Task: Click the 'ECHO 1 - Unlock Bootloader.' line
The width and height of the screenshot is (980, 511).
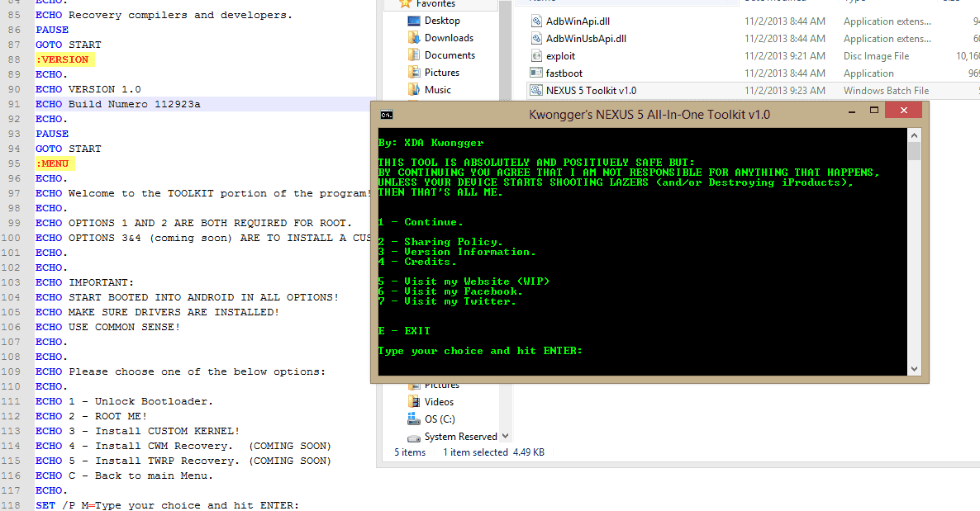Action: (125, 401)
